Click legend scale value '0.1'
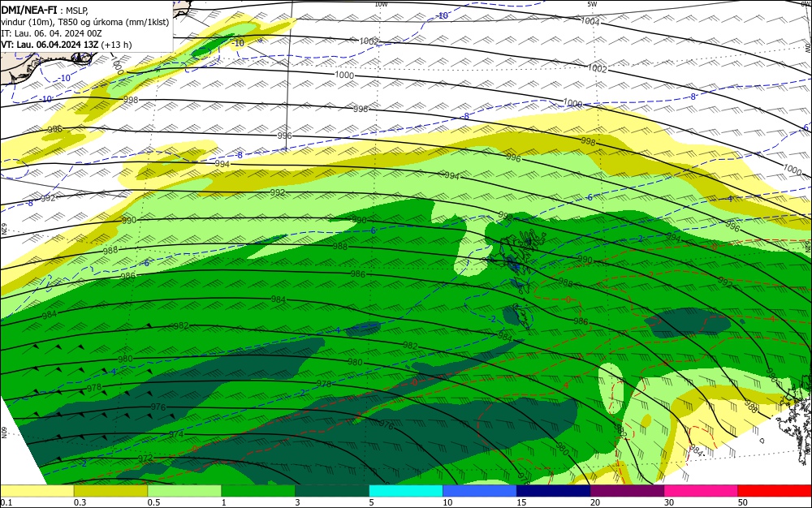The height and width of the screenshot is (508, 812). [6, 502]
